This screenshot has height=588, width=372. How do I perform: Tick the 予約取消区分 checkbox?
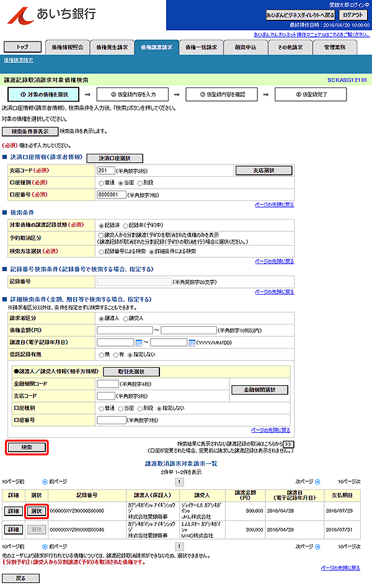coord(101,235)
